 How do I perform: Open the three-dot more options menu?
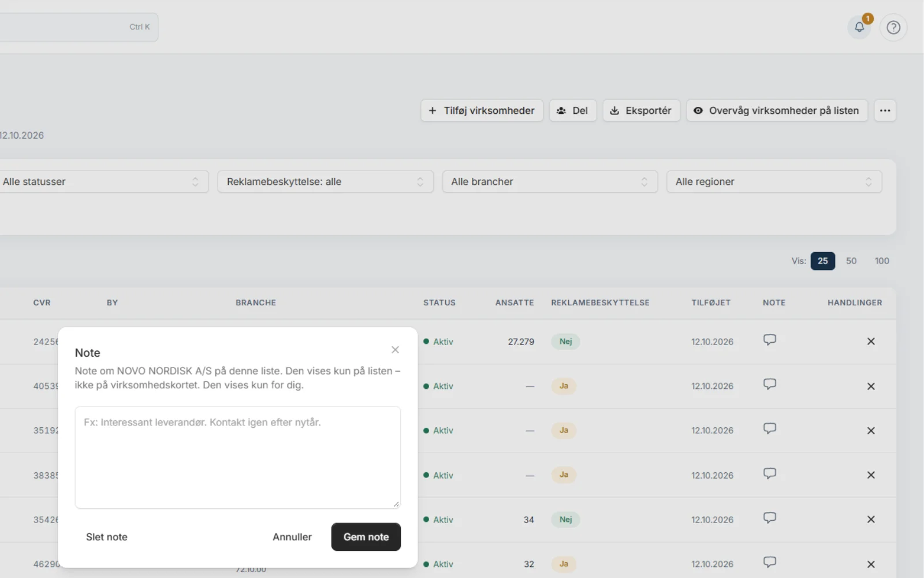click(885, 110)
